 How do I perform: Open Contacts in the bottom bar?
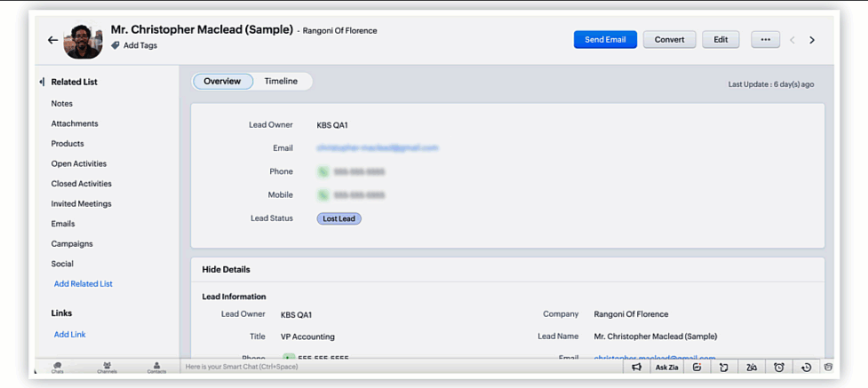click(156, 367)
